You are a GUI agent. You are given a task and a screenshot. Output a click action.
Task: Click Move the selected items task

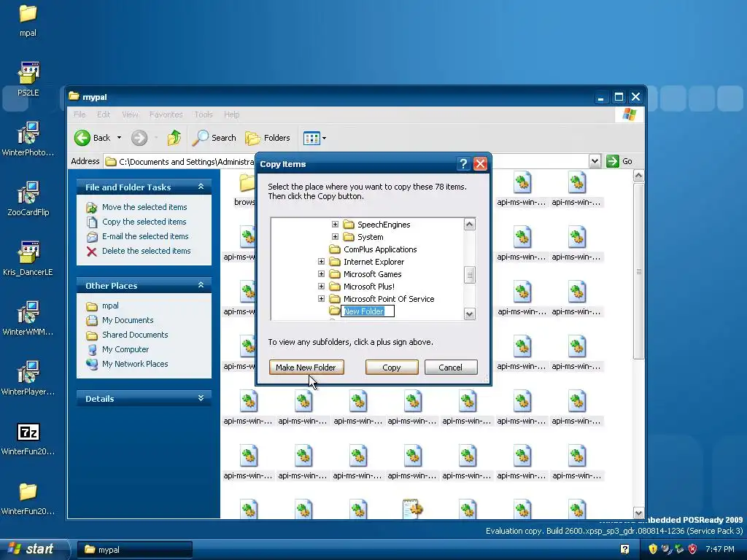tap(144, 207)
